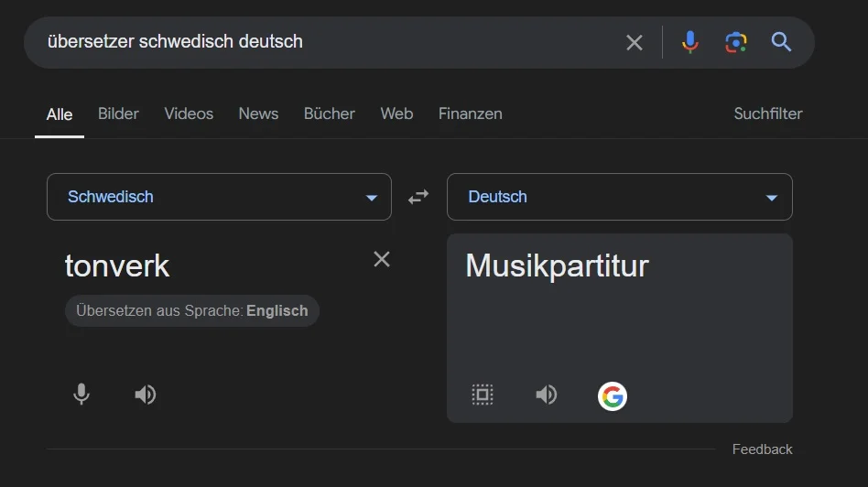Submit search with magnifying glass
Image resolution: width=868 pixels, height=487 pixels.
point(781,42)
